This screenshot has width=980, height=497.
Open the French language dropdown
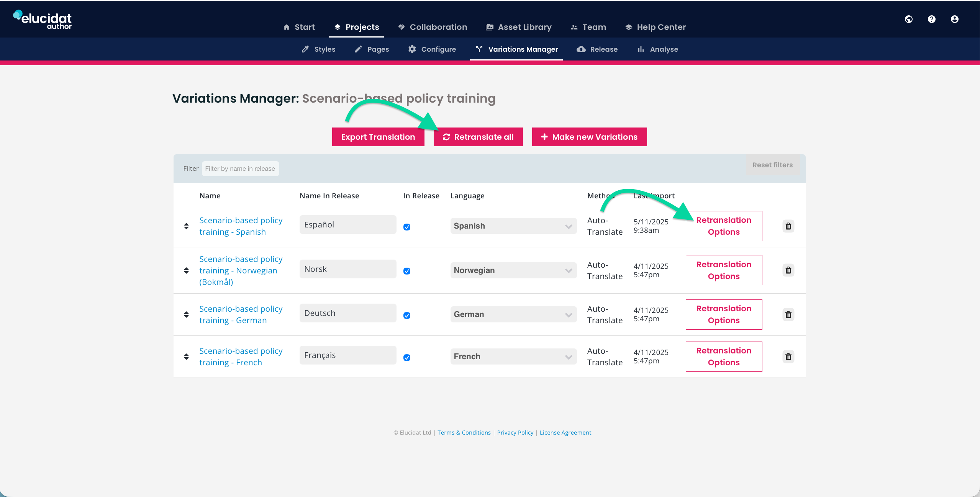click(x=513, y=356)
